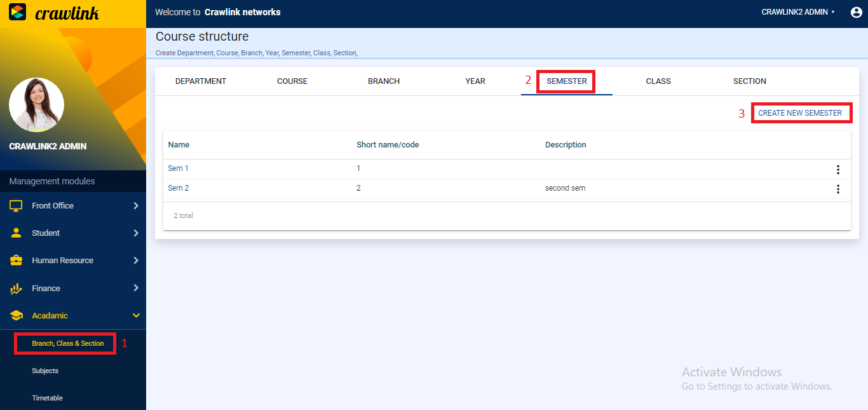
Task: Switch to the CLASS tab
Action: (658, 81)
